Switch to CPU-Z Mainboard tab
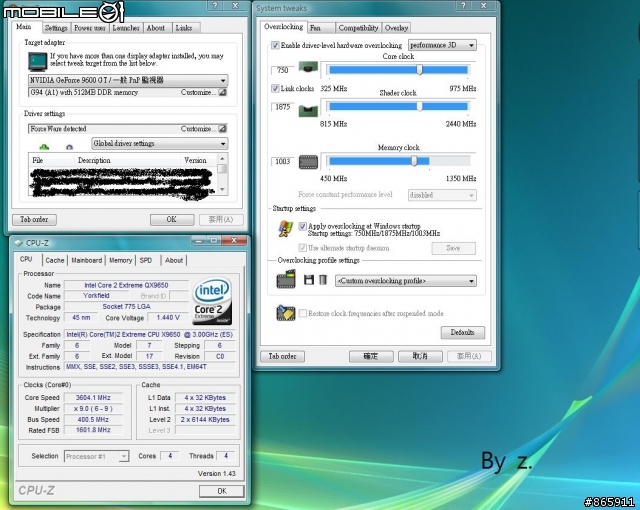Viewport: 640px width, 510px height. [x=87, y=260]
